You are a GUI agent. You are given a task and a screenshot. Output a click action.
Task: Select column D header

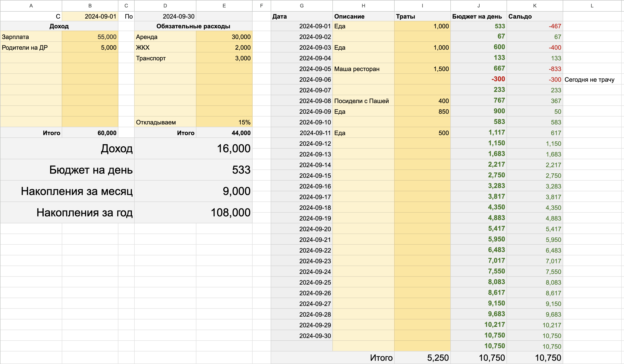165,6
